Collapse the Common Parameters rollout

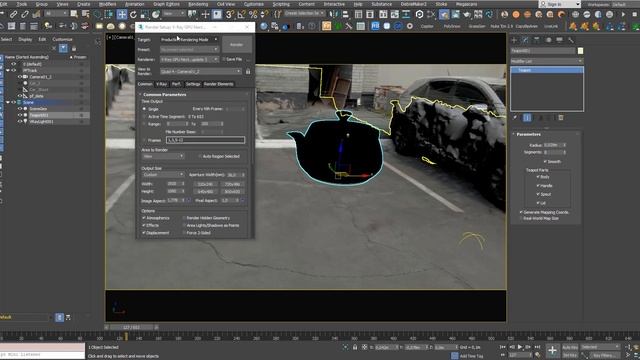point(164,94)
